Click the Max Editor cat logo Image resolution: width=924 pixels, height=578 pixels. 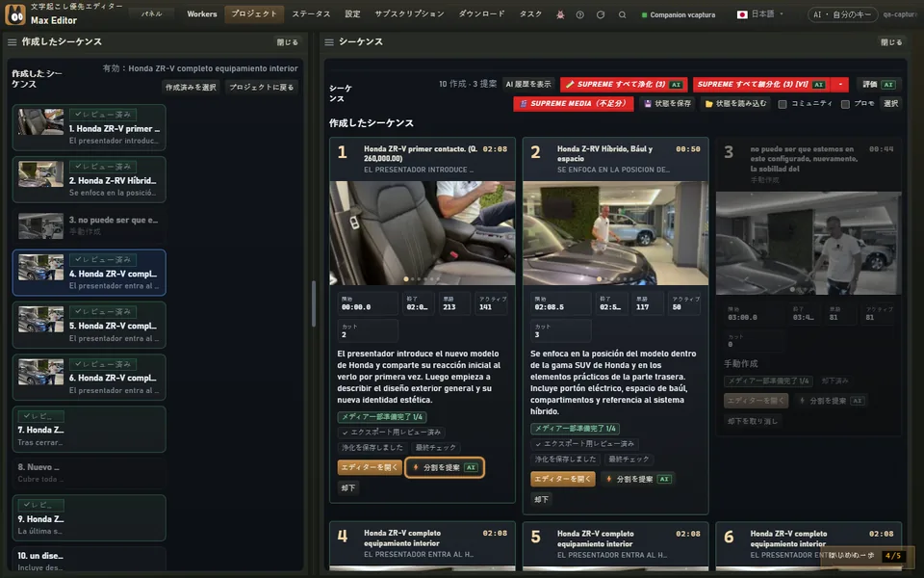15,14
